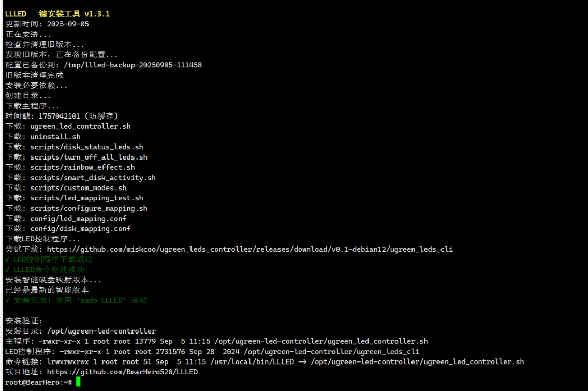The width and height of the screenshot is (588, 391).
Task: Open the github.com/BearHero520/LLLED project URL
Action: coord(122,372)
